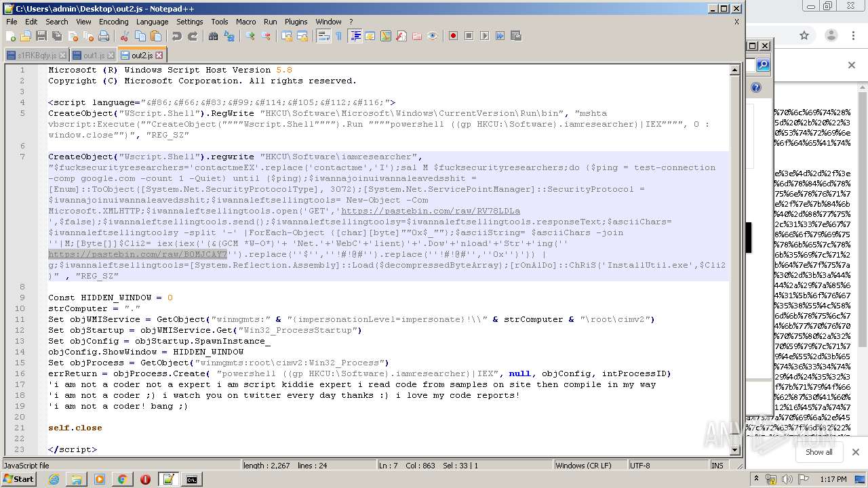Open the Plugins menu
Screen dimensions: 868x488
point(296,22)
